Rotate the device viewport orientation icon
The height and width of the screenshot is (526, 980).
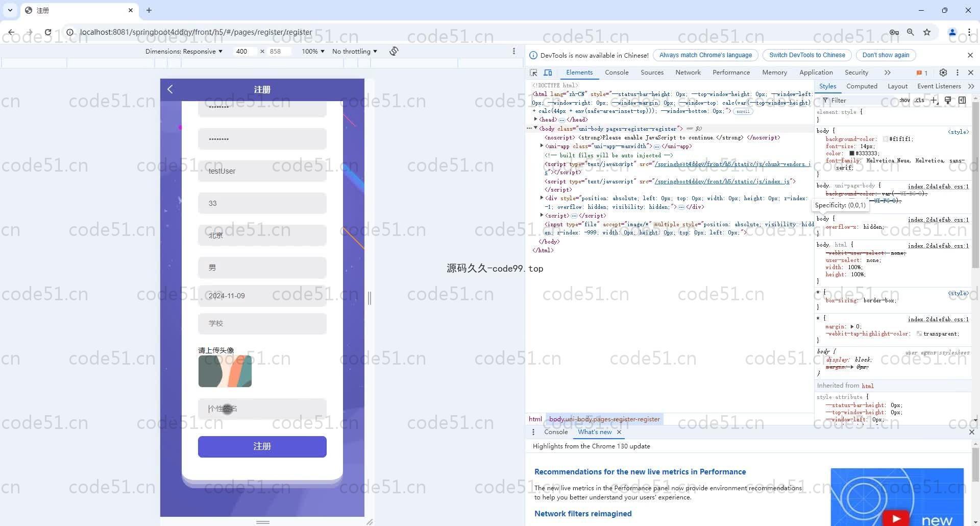tap(394, 51)
